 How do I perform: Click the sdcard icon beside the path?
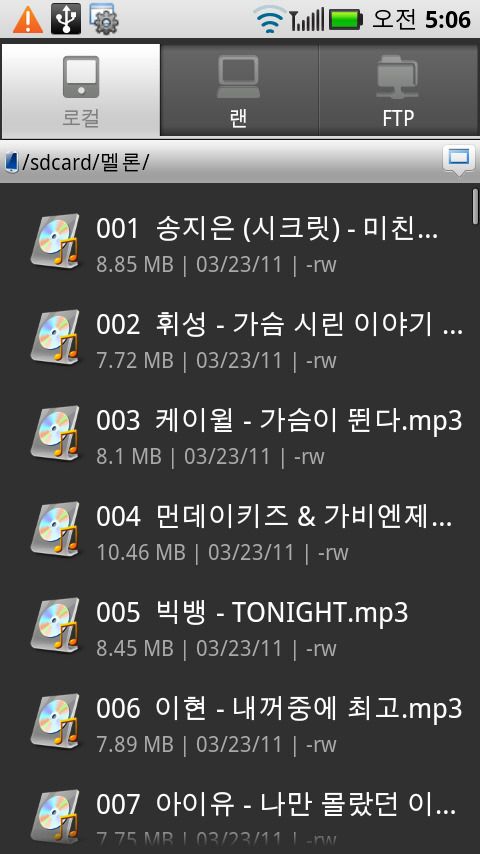pyautogui.click(x=11, y=162)
